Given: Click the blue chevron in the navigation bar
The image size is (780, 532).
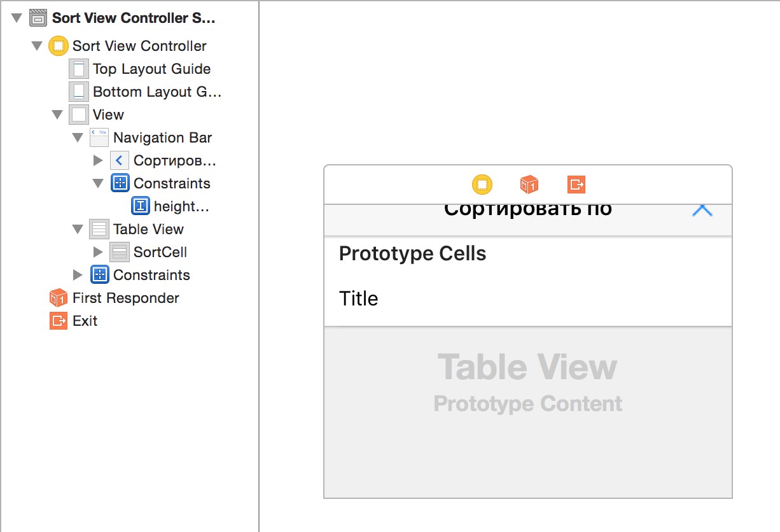Looking at the screenshot, I should tap(702, 211).
